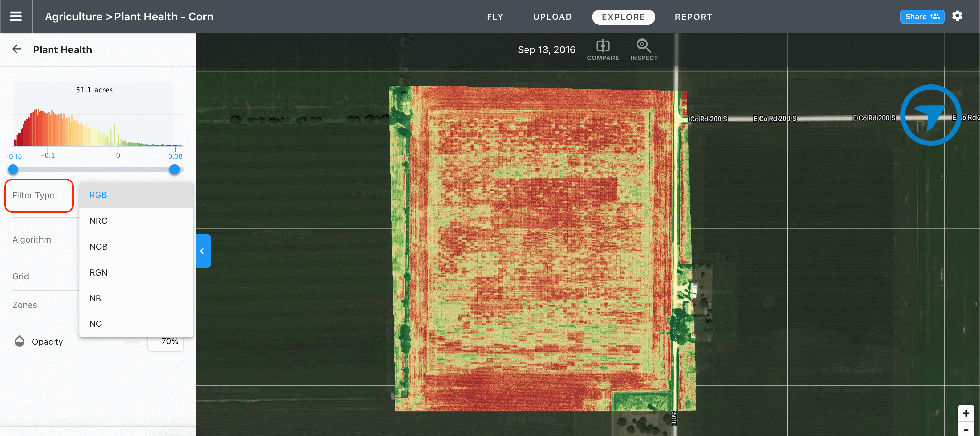Switch to the FLY tab
The image size is (980, 436).
click(x=495, y=17)
